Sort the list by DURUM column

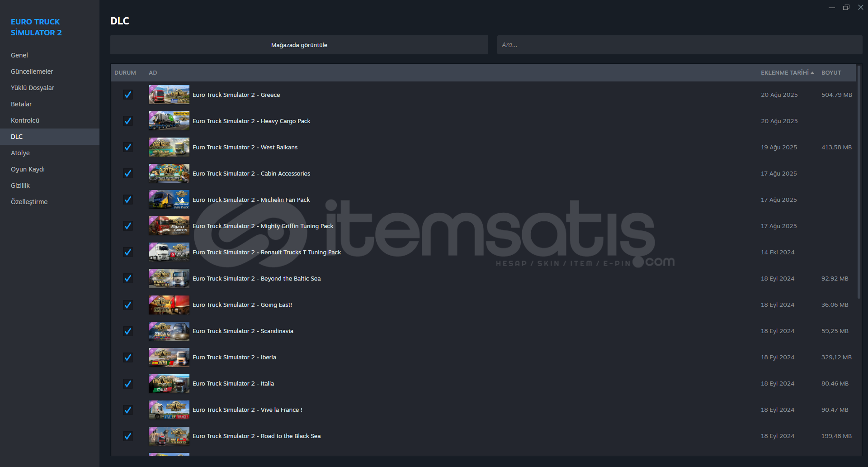[125, 72]
